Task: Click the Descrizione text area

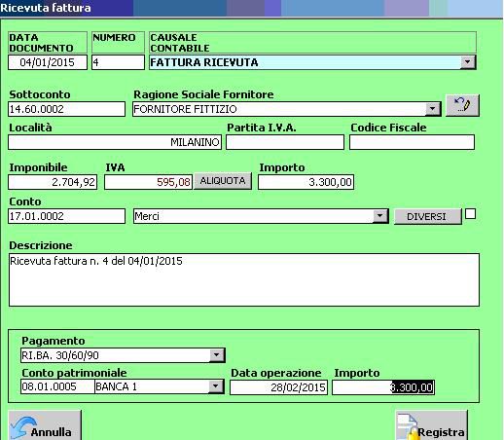Action: click(244, 279)
